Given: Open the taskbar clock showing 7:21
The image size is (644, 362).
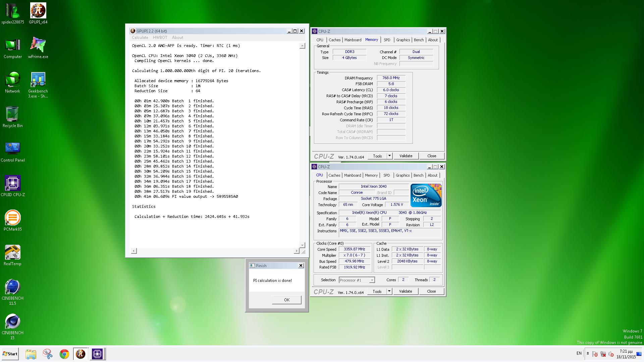Looking at the screenshot, I should point(626,354).
